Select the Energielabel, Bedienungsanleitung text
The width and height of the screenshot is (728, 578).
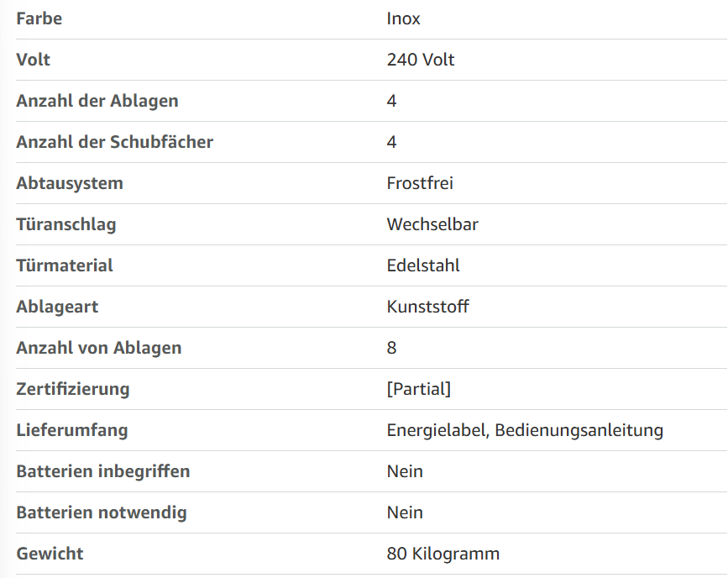[525, 431]
